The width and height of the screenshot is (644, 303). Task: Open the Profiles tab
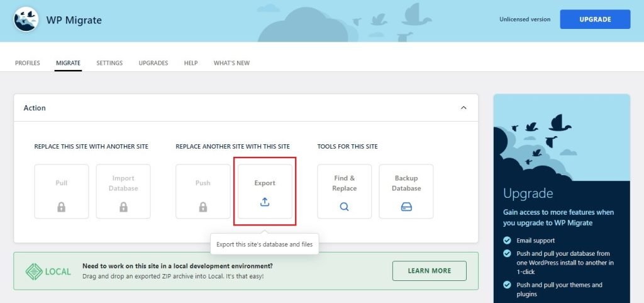(28, 63)
